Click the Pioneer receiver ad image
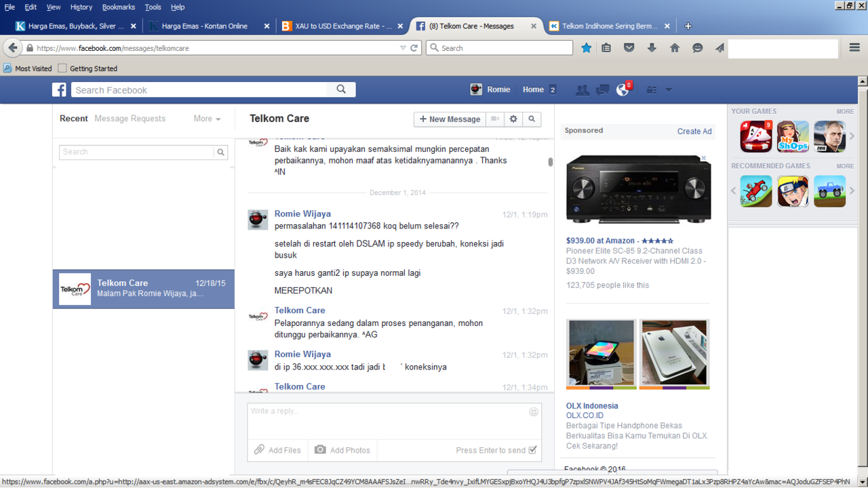The width and height of the screenshot is (868, 488). [638, 189]
